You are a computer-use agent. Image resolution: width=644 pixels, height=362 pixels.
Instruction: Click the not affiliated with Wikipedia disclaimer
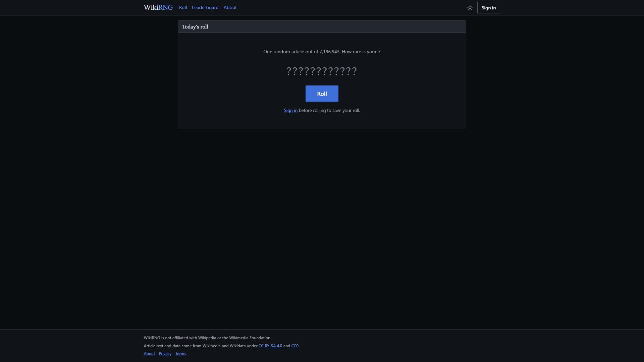[207, 338]
